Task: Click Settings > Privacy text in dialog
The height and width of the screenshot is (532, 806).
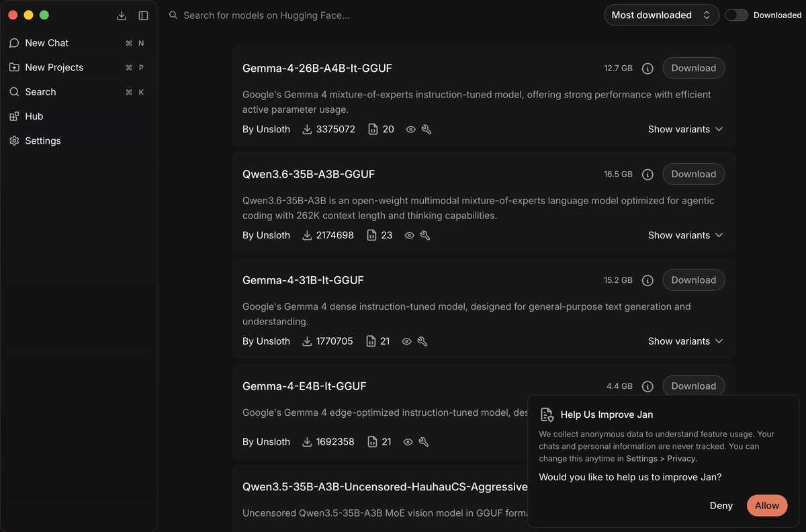Action: click(661, 459)
